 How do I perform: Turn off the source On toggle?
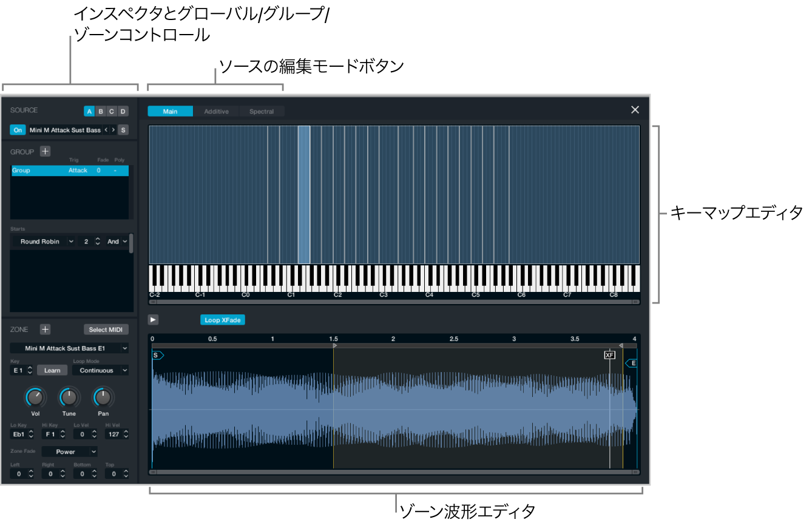tap(18, 129)
